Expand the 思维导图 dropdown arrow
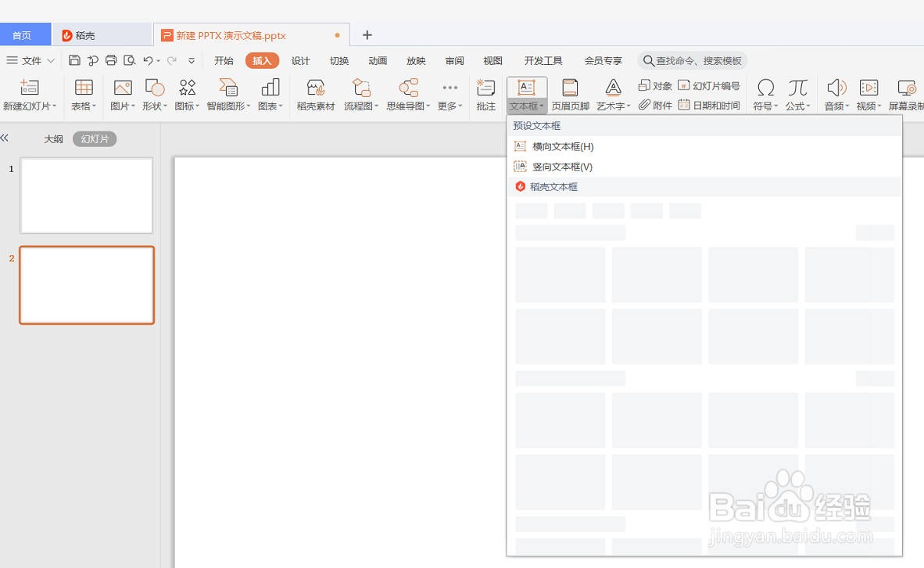Screen dimensions: 924x568 pos(428,106)
